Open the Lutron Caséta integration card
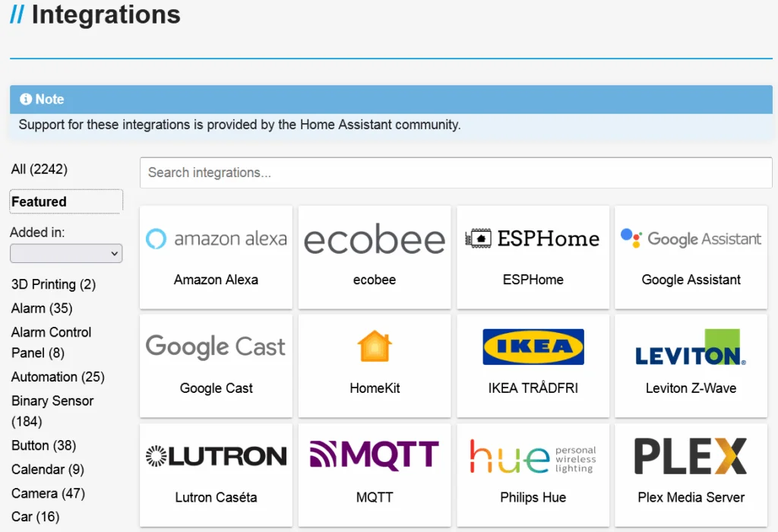 point(216,475)
